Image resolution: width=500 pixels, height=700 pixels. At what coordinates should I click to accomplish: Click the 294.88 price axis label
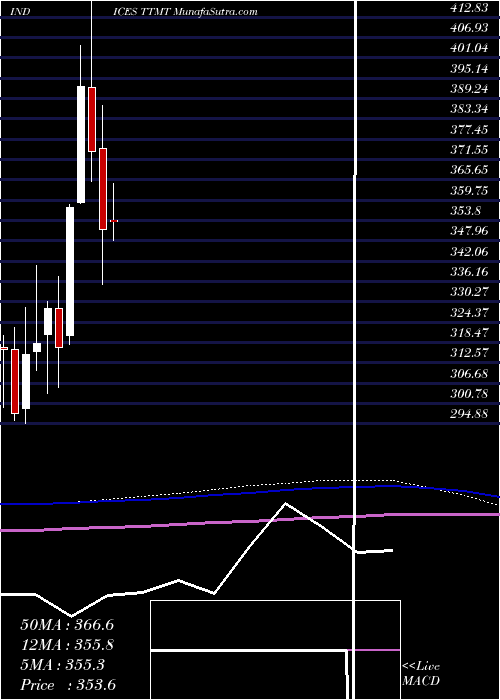468,414
